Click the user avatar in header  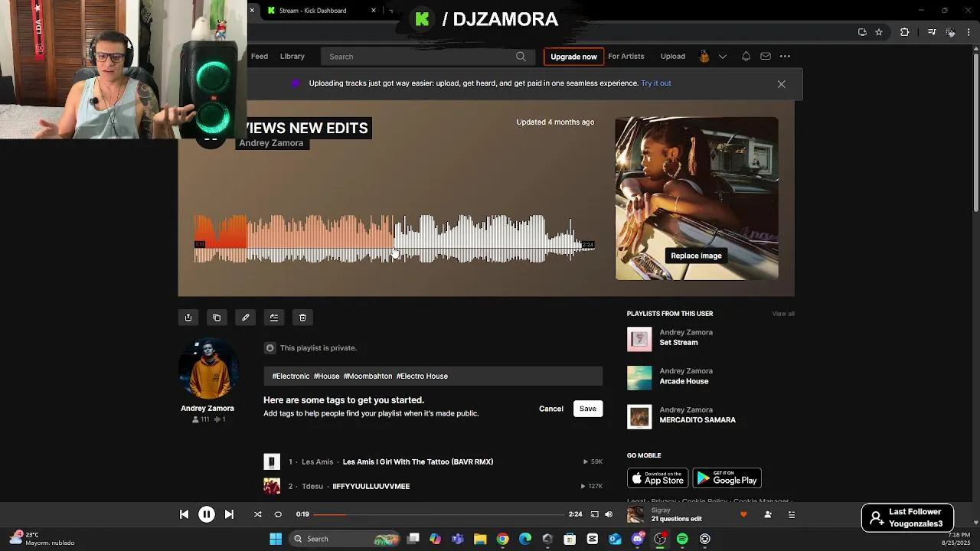coord(704,56)
